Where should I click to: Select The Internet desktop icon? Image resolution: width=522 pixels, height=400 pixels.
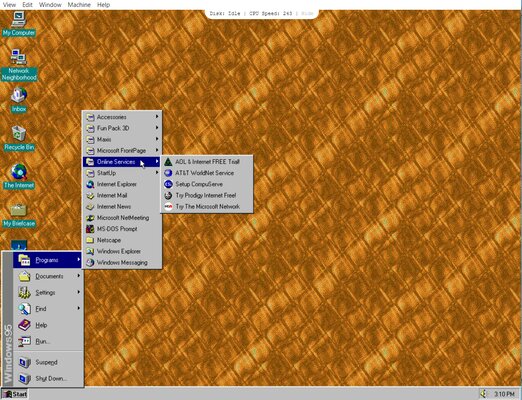coord(19,176)
